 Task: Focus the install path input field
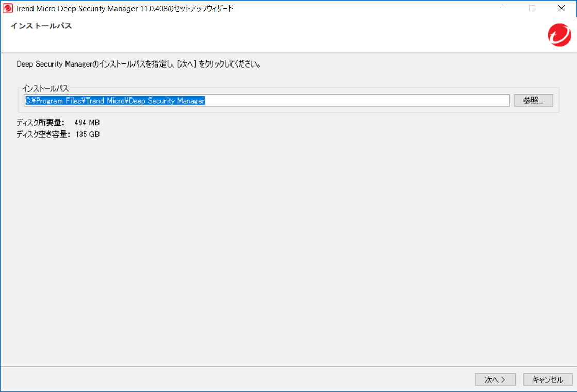tap(267, 101)
